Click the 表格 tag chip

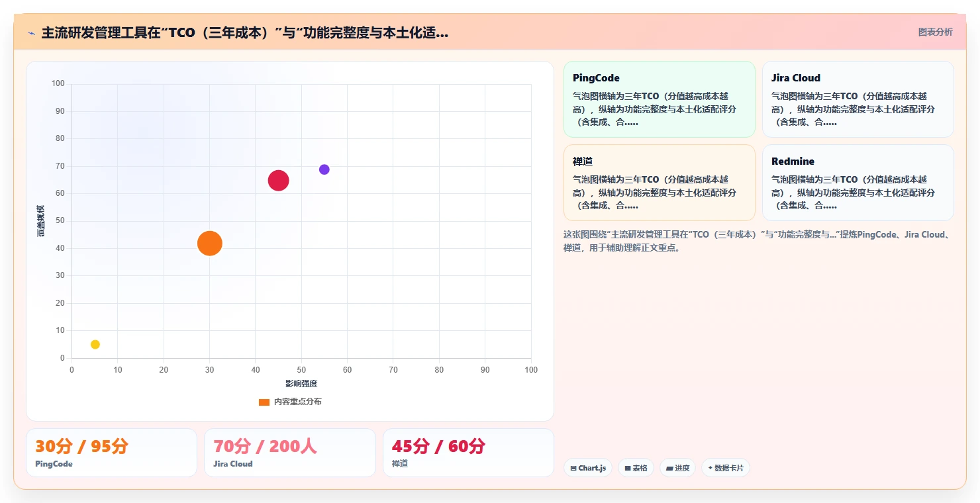coord(636,468)
